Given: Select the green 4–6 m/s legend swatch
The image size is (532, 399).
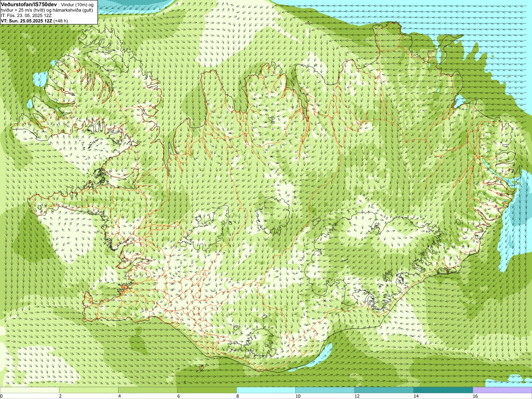Looking at the screenshot, I should (x=148, y=390).
